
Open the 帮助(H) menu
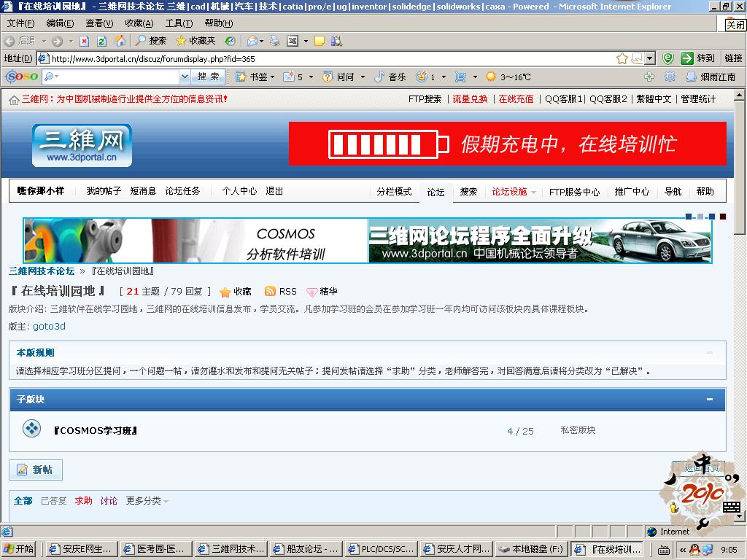coord(219,23)
